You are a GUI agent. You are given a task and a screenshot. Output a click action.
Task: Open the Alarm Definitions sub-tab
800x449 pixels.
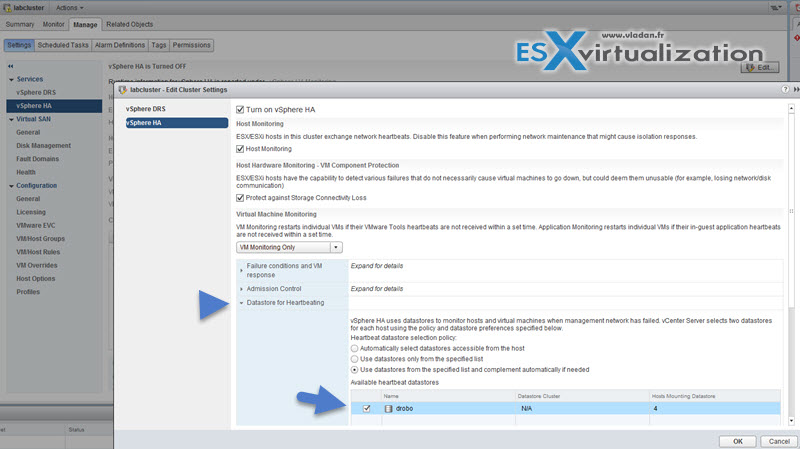(x=120, y=45)
